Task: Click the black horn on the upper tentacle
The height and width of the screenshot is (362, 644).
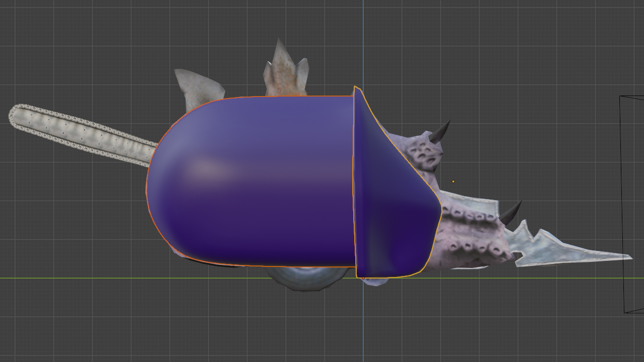Action: point(440,131)
